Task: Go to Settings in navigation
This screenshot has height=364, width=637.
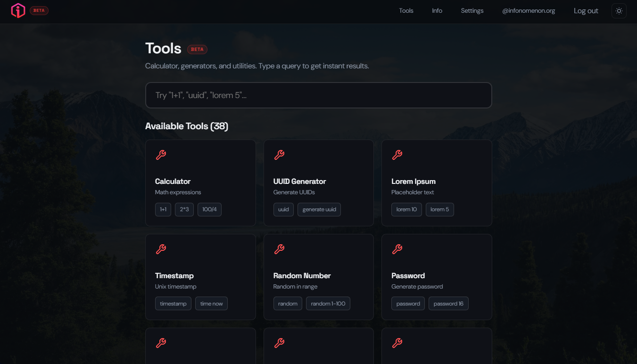Action: [x=472, y=11]
